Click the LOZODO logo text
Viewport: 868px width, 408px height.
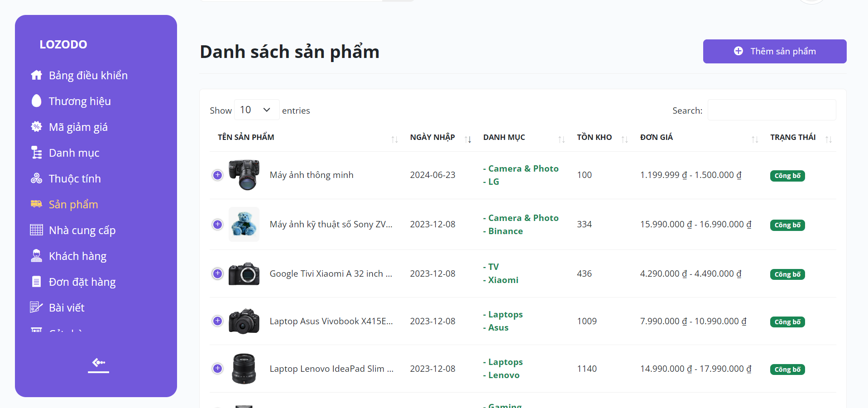pyautogui.click(x=63, y=44)
